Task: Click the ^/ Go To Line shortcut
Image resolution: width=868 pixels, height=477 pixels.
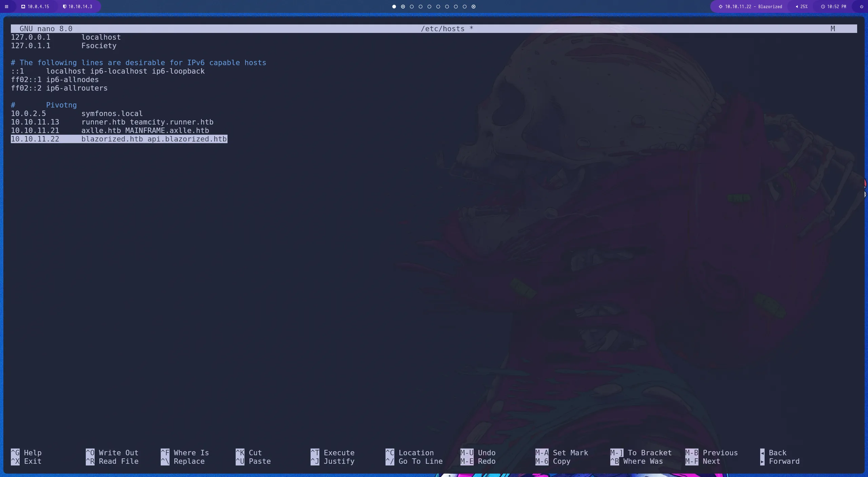Action: point(414,461)
